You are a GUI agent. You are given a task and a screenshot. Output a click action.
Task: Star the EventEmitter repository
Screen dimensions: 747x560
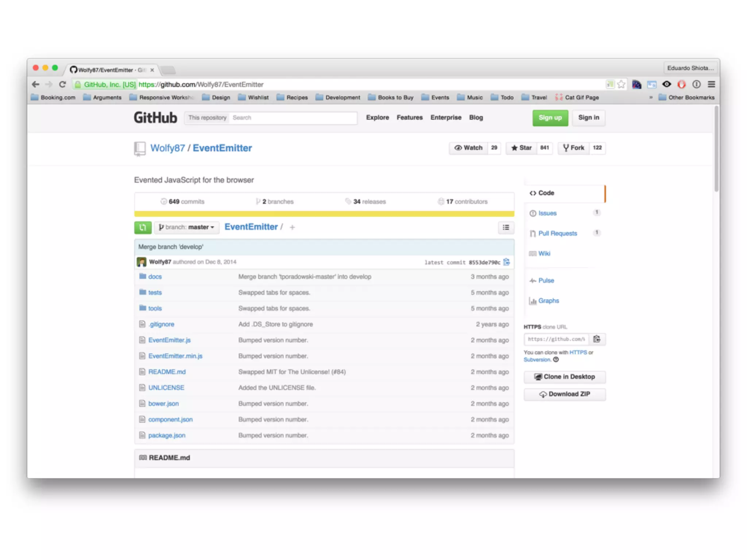522,148
